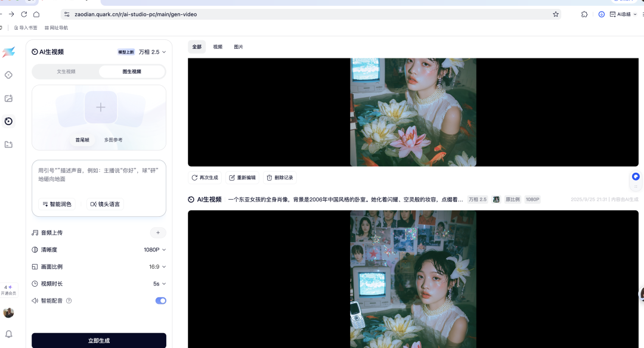Click the floating blue circle button at right

coord(636,176)
